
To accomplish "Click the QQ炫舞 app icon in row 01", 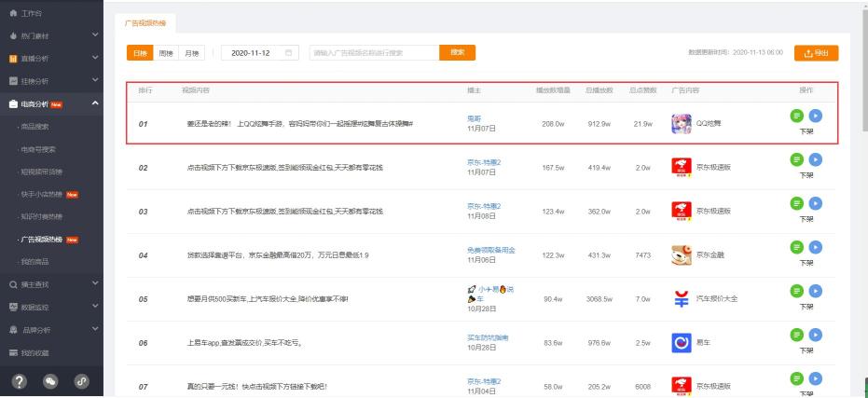I will (x=682, y=123).
